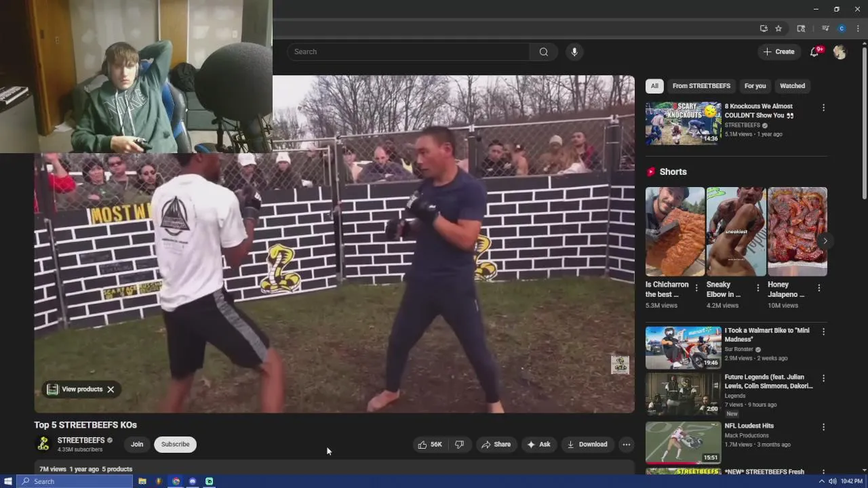
Task: Select From STREETBEEFS filter chip
Action: (701, 86)
